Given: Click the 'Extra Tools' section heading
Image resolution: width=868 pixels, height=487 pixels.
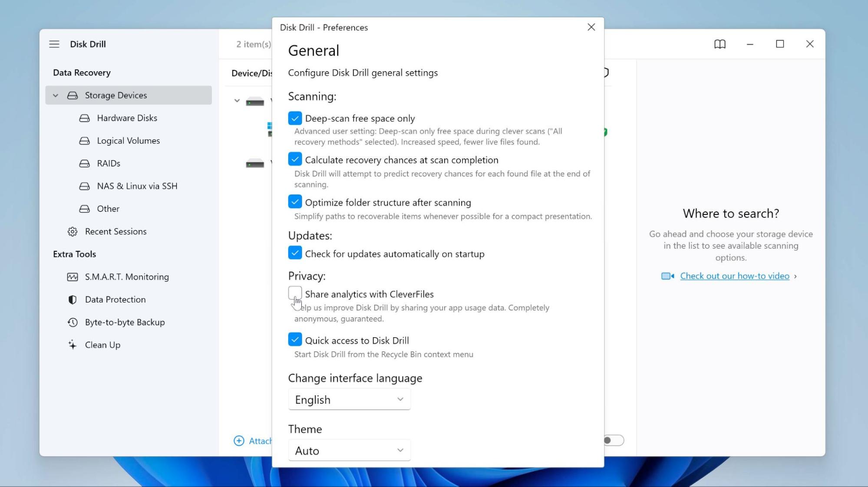Looking at the screenshot, I should coord(74,254).
